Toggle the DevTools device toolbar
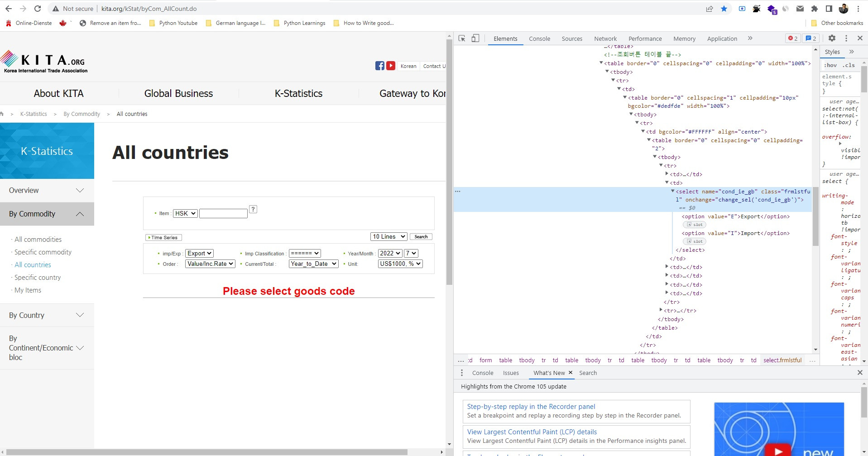 [475, 38]
